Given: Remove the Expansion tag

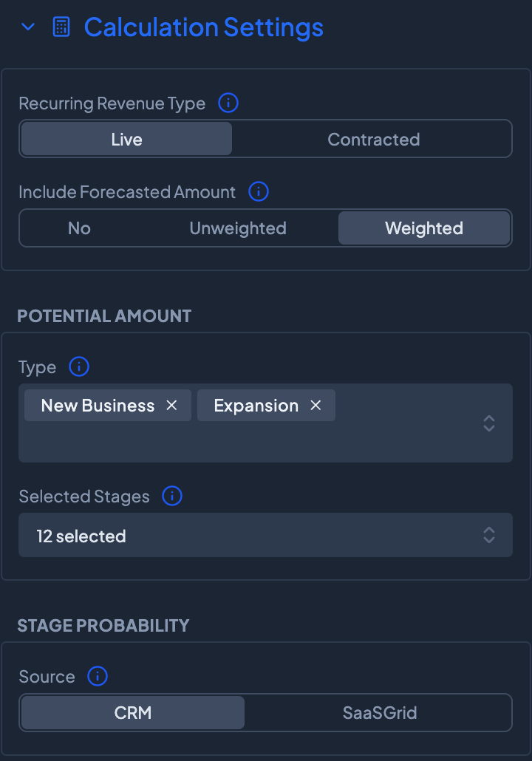Looking at the screenshot, I should click(x=316, y=406).
